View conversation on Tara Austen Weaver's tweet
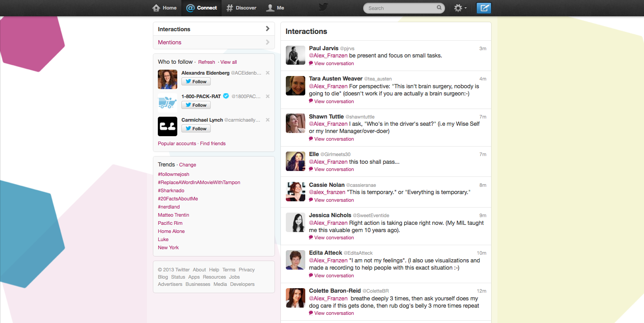 [x=331, y=101]
